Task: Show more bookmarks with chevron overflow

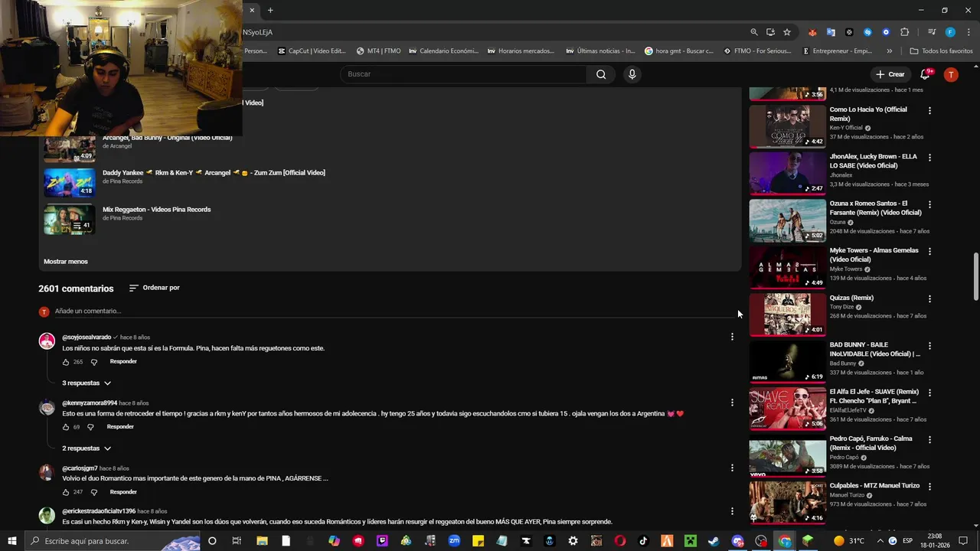Action: pos(889,51)
